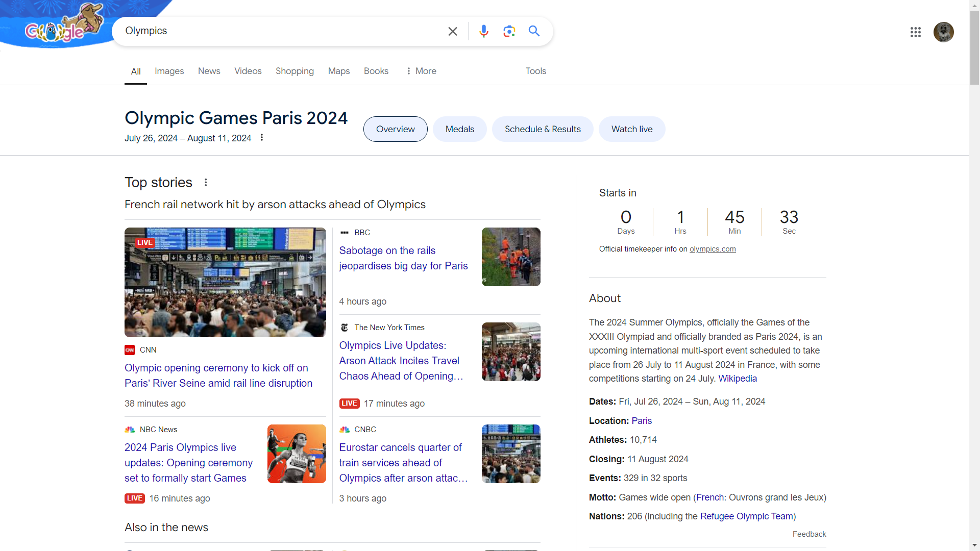Open the account profile avatar
Viewport: 980px width, 551px height.
pyautogui.click(x=943, y=32)
